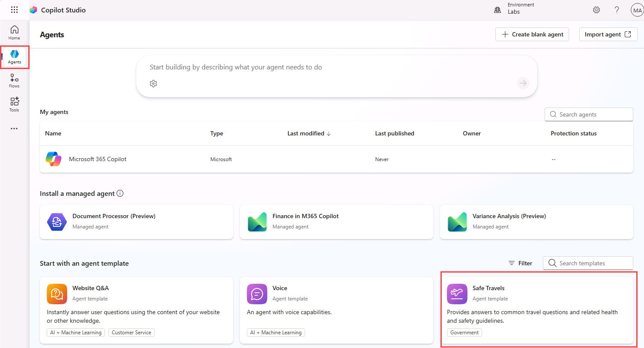Sort by Protection status column header
Image resolution: width=644 pixels, height=348 pixels.
pyautogui.click(x=574, y=133)
